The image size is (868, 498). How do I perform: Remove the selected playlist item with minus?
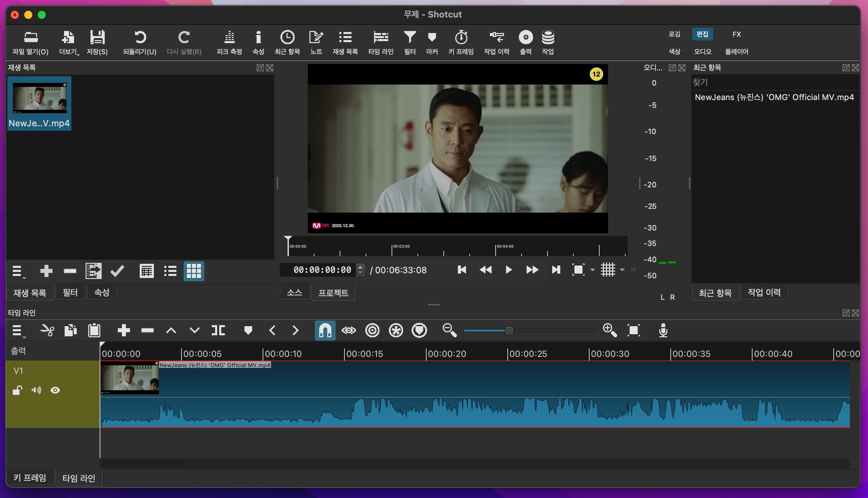tap(70, 271)
